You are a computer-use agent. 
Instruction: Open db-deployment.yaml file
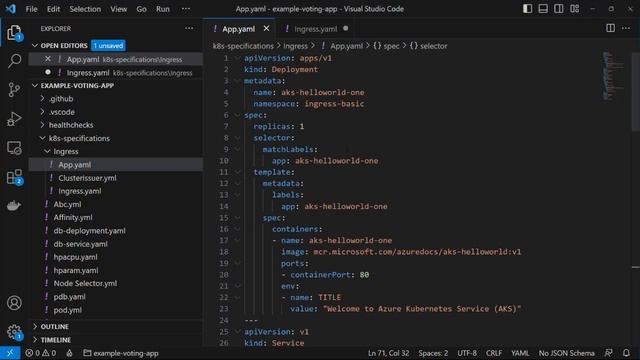[x=89, y=231]
